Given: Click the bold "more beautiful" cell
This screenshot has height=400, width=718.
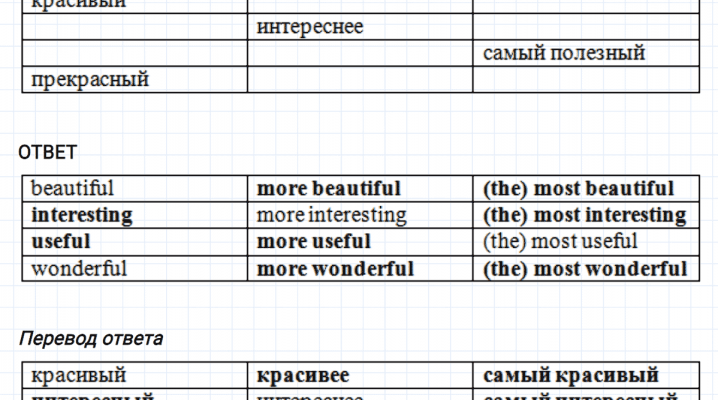Looking at the screenshot, I should [329, 188].
